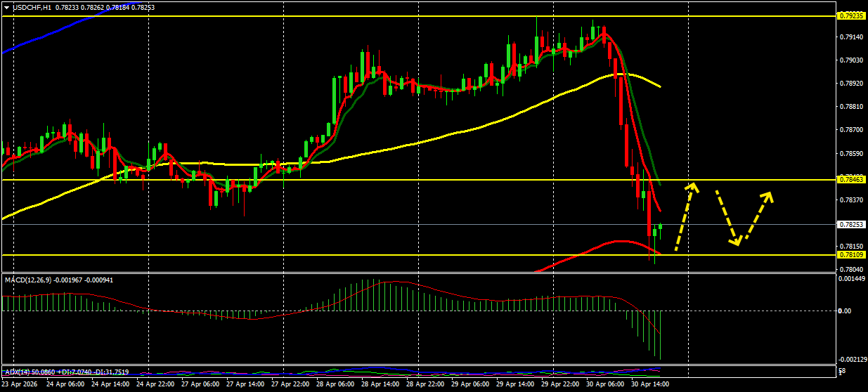Select the yellow 0.78109 price tag
868x392 pixels.
(x=852, y=255)
